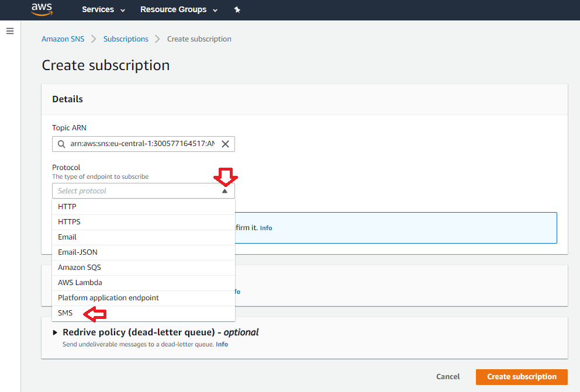
Task: Choose Platform application endpoint option
Action: [108, 297]
